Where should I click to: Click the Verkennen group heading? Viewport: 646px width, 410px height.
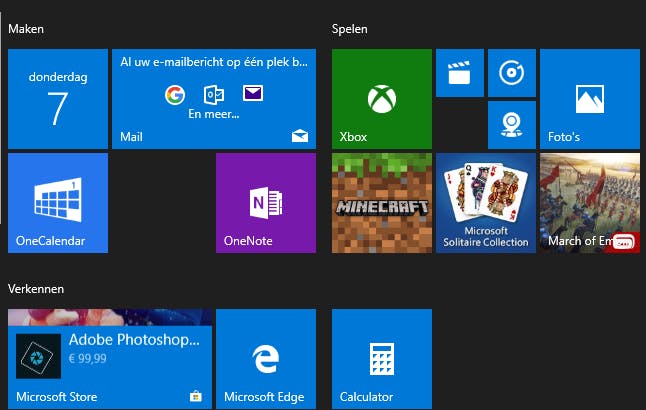[36, 289]
